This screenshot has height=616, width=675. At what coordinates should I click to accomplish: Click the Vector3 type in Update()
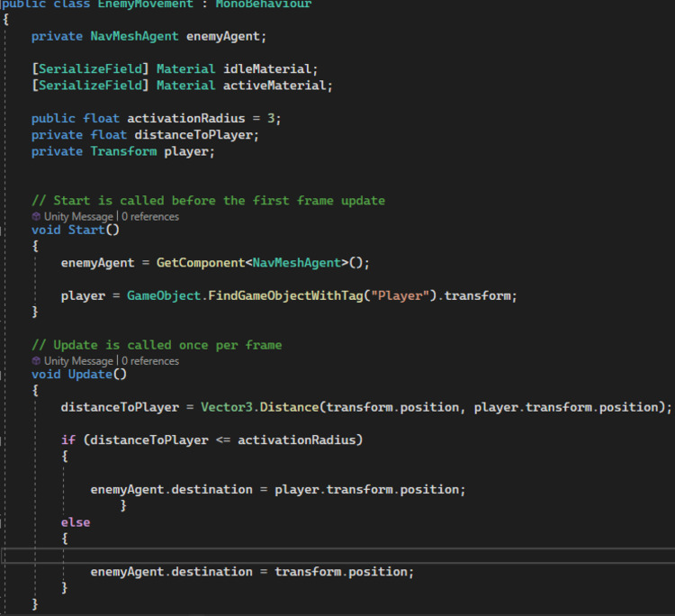pos(227,407)
